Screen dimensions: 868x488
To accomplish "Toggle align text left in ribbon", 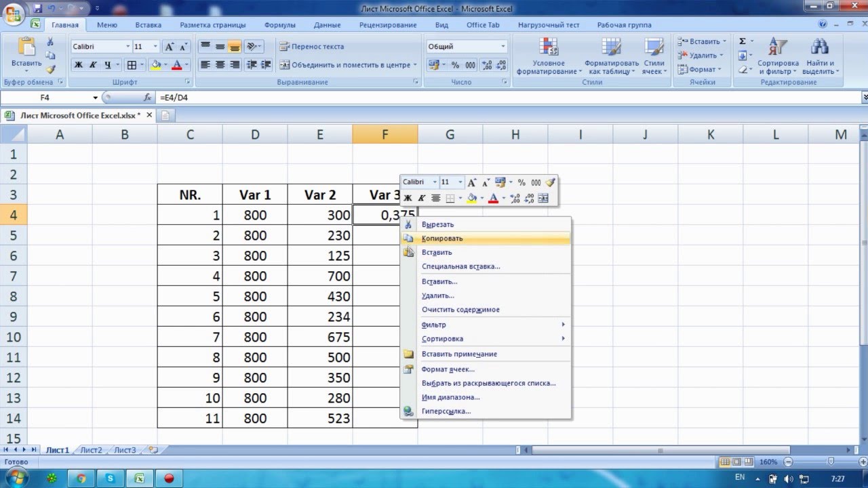I will pos(205,65).
